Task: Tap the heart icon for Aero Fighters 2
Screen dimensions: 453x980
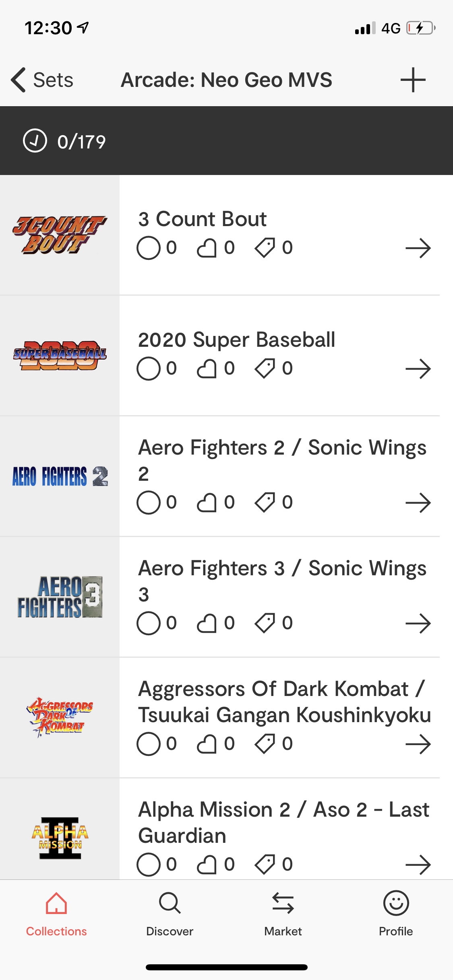Action: pyautogui.click(x=207, y=502)
